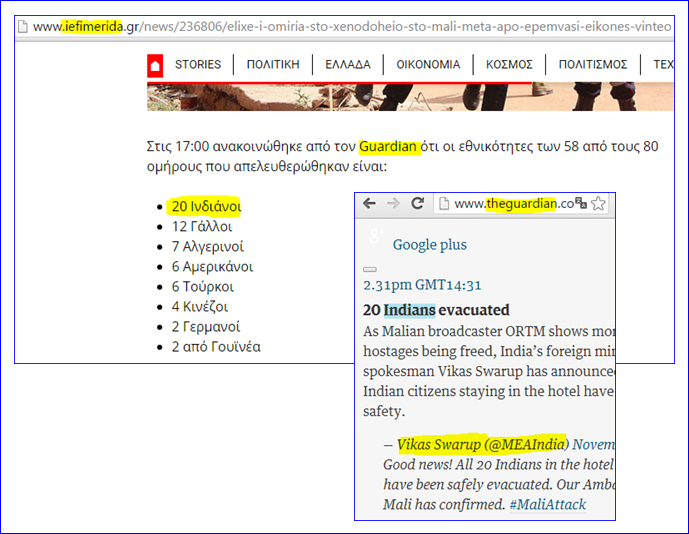This screenshot has height=534, width=689.
Task: Click the small block toggle above timestamp
Action: click(370, 269)
